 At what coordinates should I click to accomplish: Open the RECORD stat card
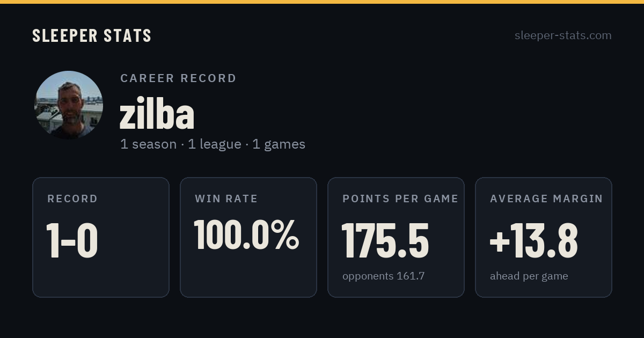coord(101,237)
